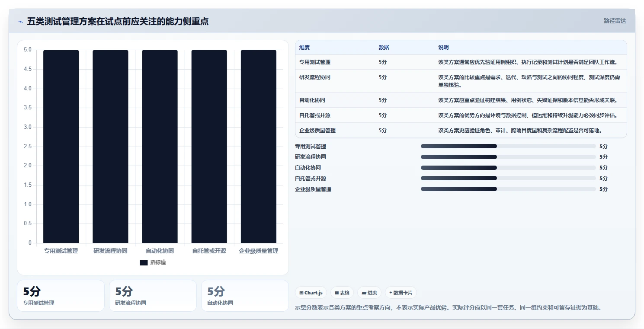Click the 自托管或开源 x-axis label
The width and height of the screenshot is (644, 329).
click(x=209, y=251)
